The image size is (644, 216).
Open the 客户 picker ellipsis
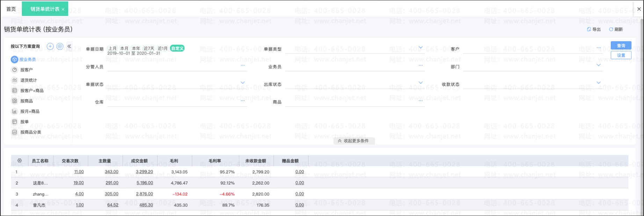[599, 48]
